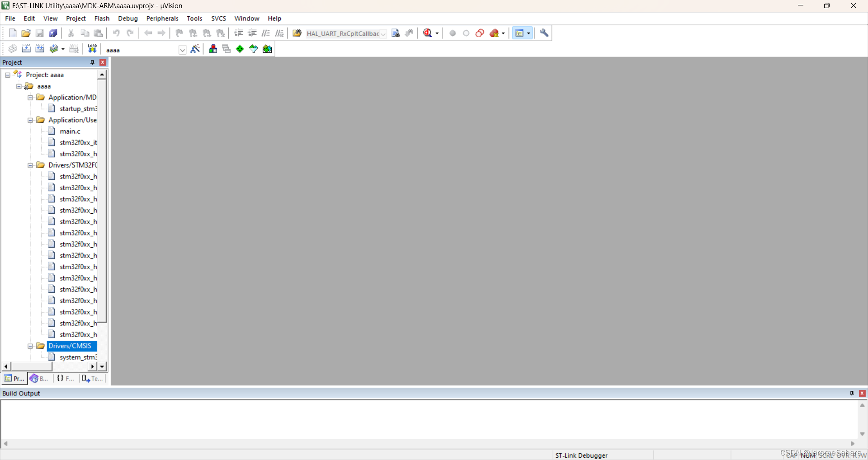Screen dimensions: 868x460
Task: Build target files with the Build icon
Action: 26,49
